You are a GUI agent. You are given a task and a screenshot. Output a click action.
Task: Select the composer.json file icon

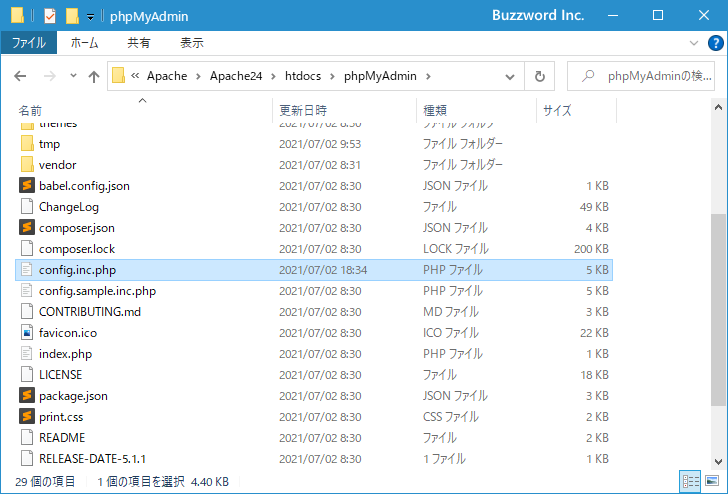27,228
